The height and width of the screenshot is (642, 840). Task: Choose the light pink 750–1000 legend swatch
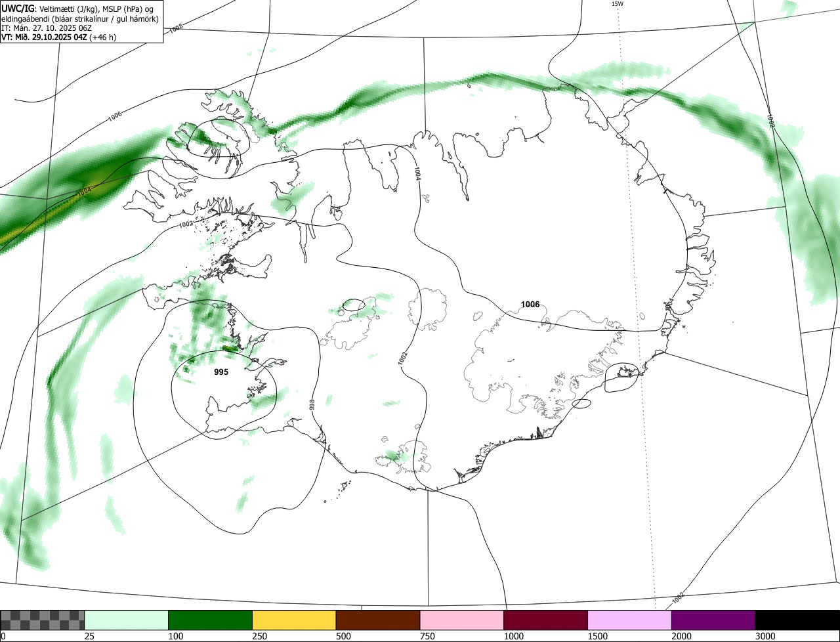462,620
